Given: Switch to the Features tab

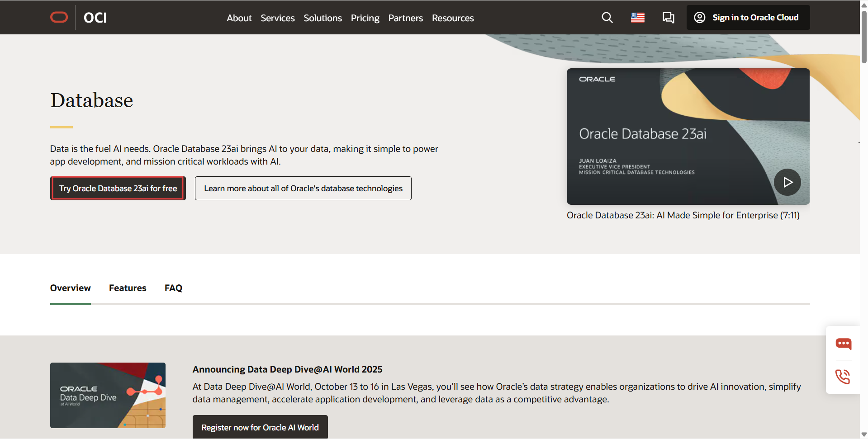Looking at the screenshot, I should [x=128, y=288].
